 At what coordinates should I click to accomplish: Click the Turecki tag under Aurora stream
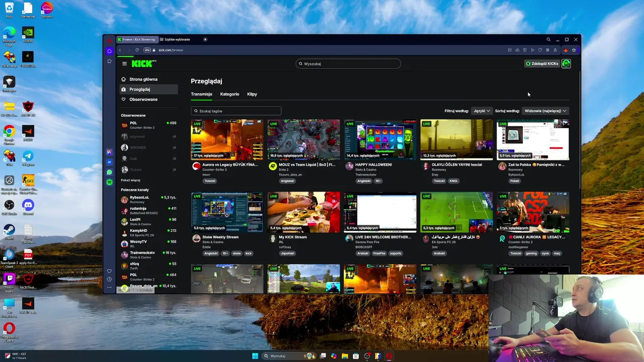210,181
